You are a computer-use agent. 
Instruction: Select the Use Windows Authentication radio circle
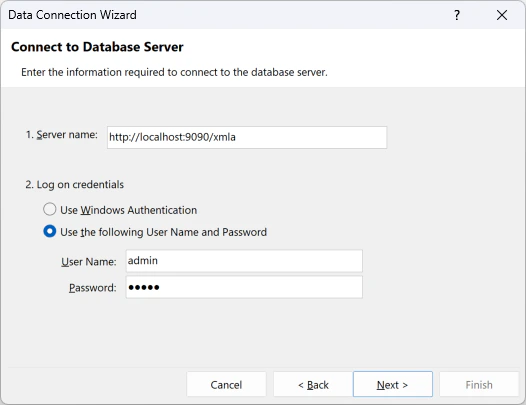point(50,209)
